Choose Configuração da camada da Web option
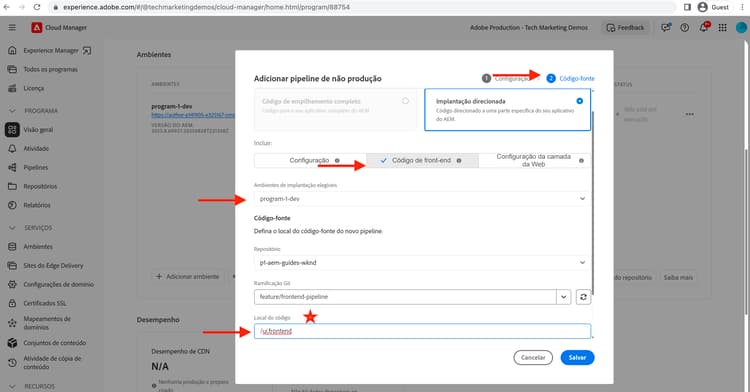 click(x=534, y=161)
